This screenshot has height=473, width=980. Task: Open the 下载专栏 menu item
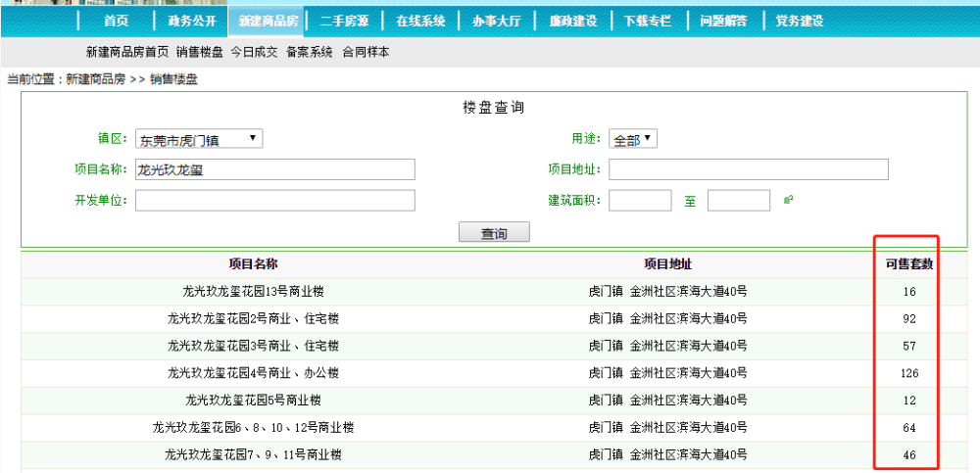coord(648,21)
